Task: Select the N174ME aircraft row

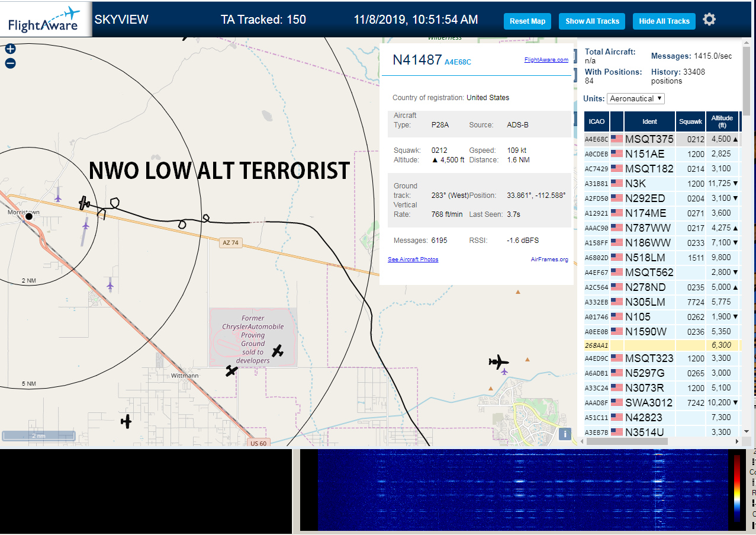Action: [662, 213]
